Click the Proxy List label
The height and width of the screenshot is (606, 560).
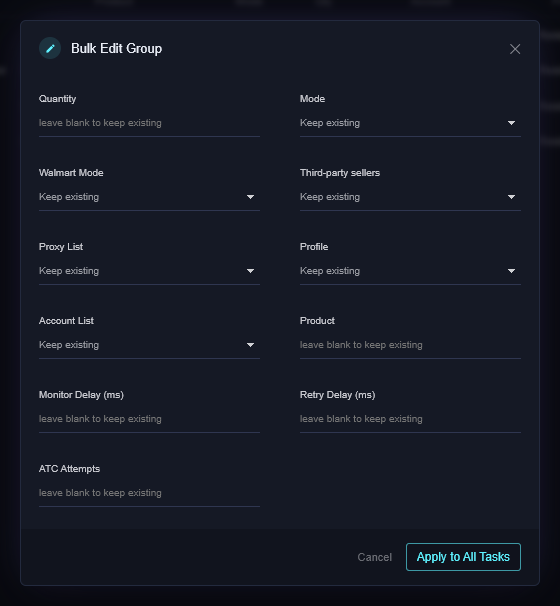pos(61,247)
